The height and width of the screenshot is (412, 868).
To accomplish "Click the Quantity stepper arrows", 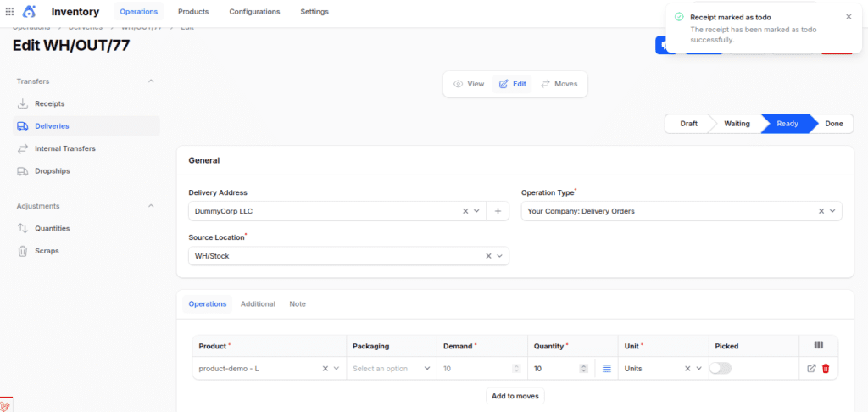I will (583, 368).
